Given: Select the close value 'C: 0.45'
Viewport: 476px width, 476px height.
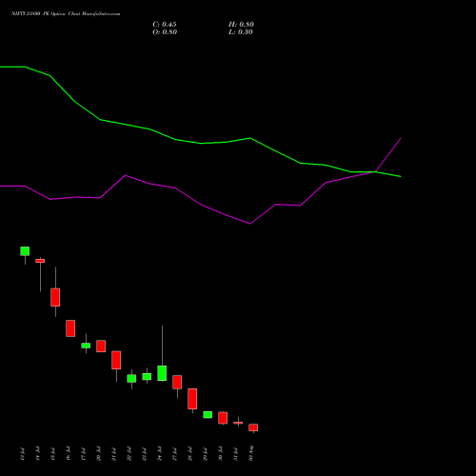Looking at the screenshot, I should click(x=165, y=25).
